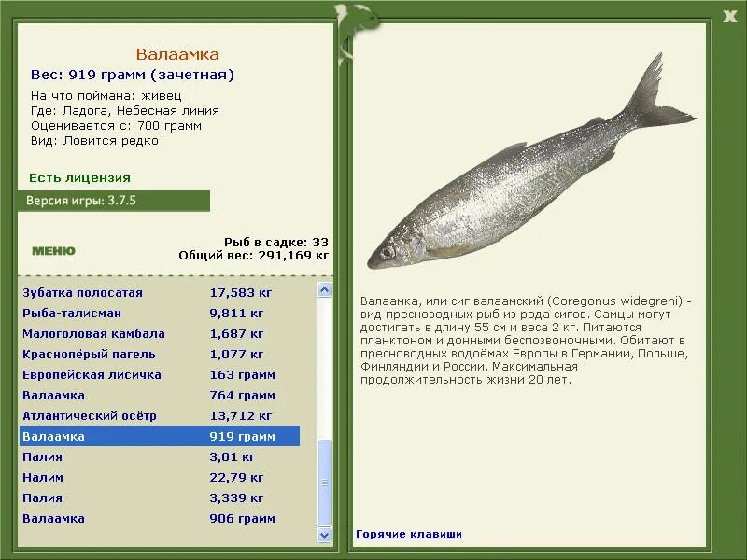Select the Палия 3,01 кг row
The image size is (747, 560).
pyautogui.click(x=160, y=456)
